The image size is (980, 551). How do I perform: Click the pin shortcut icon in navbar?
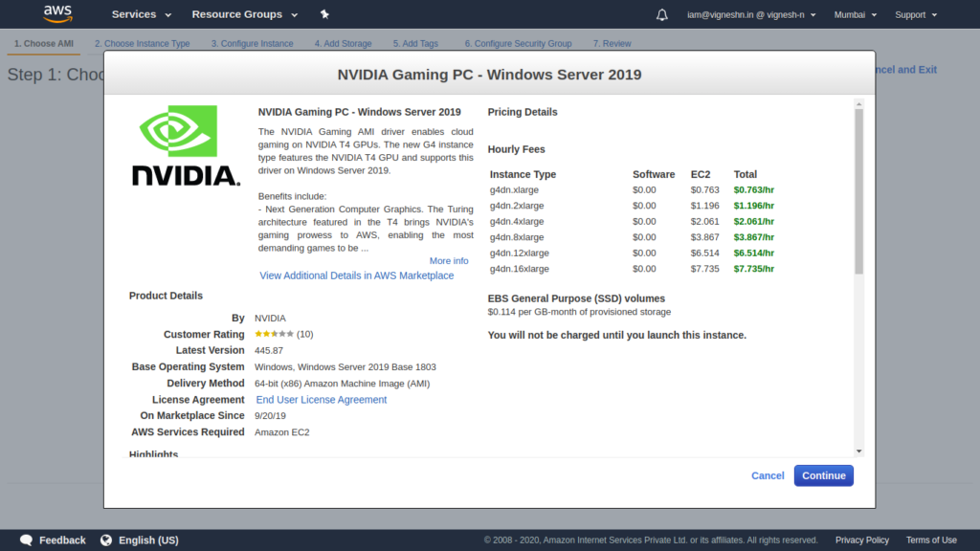324,14
